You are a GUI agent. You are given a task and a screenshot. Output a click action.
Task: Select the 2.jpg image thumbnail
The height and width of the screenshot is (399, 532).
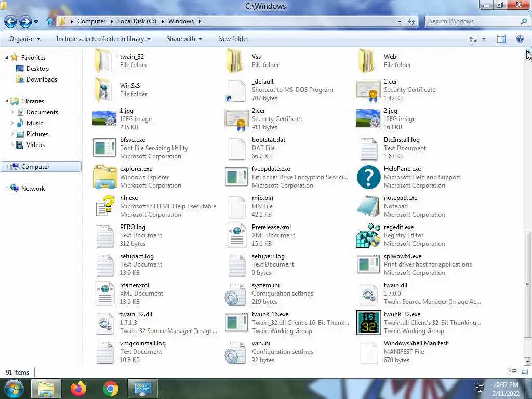click(x=368, y=118)
